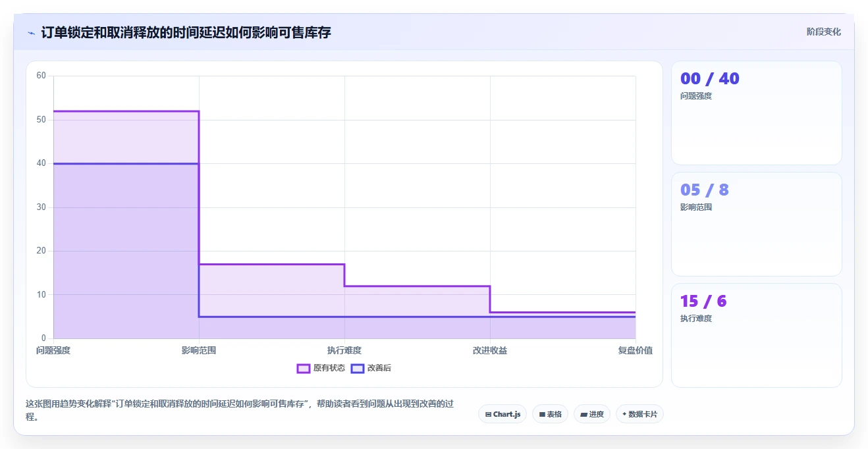868x449 pixels.
Task: Click the 改善后 blue legend swatch
Action: coord(358,368)
